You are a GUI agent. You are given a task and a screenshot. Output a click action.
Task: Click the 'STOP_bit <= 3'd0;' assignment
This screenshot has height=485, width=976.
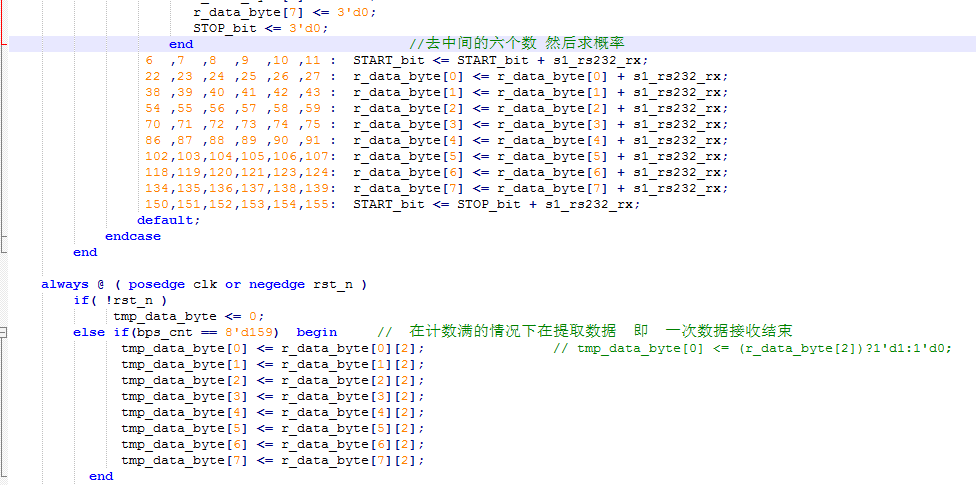pyautogui.click(x=260, y=28)
